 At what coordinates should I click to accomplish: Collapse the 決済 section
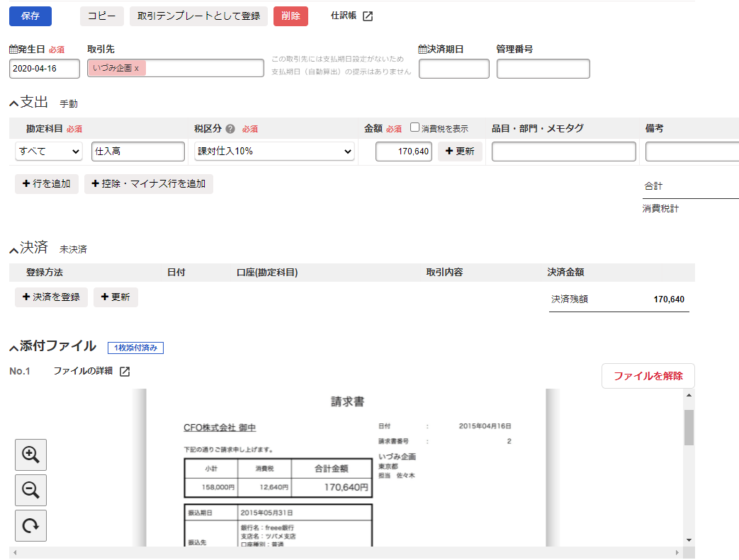tap(13, 249)
